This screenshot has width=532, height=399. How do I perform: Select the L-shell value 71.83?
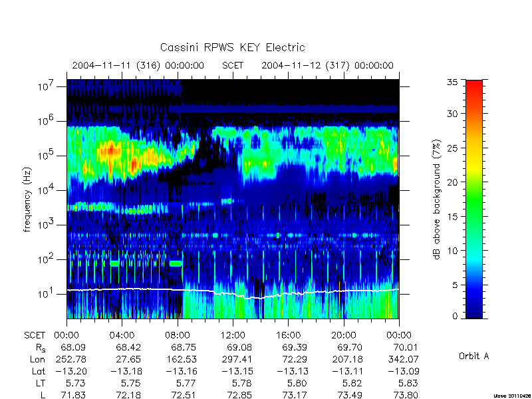pos(73,395)
